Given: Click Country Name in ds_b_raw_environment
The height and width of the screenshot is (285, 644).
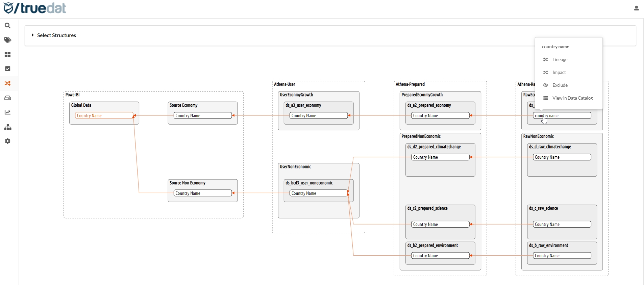Looking at the screenshot, I should pos(562,256).
